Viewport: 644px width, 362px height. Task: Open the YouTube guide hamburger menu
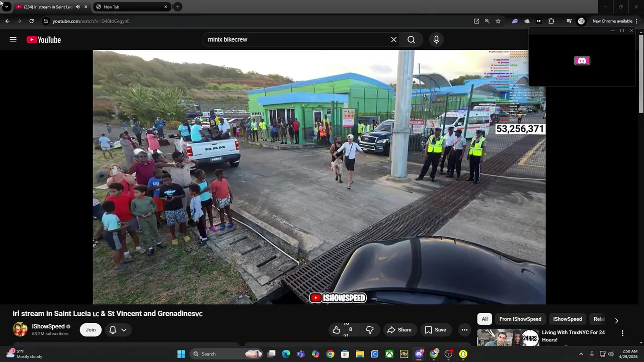point(13,40)
